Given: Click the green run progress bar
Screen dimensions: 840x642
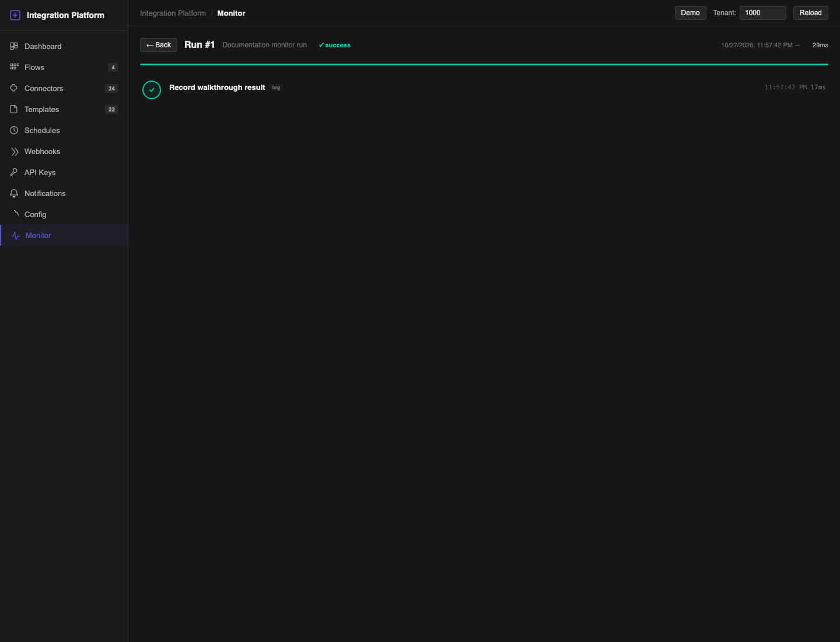Looking at the screenshot, I should coord(484,64).
